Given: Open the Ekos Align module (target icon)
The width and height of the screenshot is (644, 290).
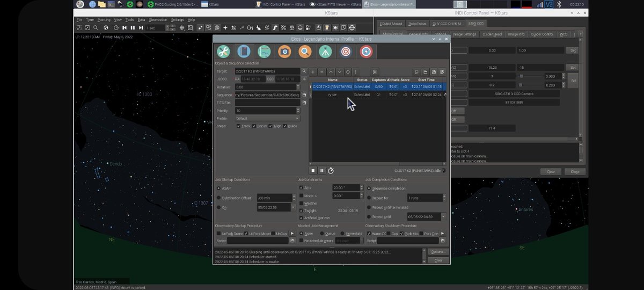Looking at the screenshot, I should [346, 52].
